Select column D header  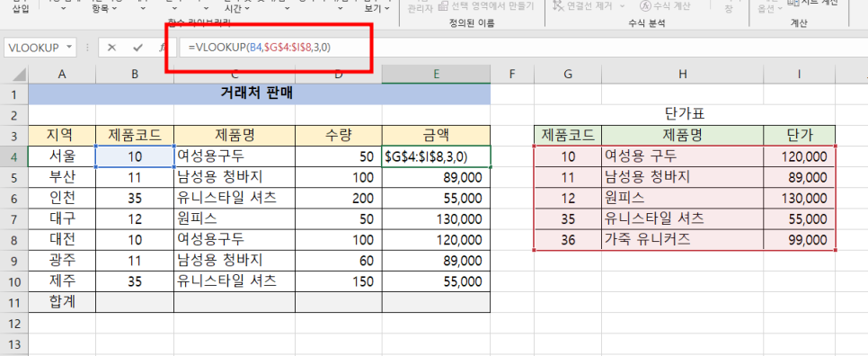[x=338, y=75]
